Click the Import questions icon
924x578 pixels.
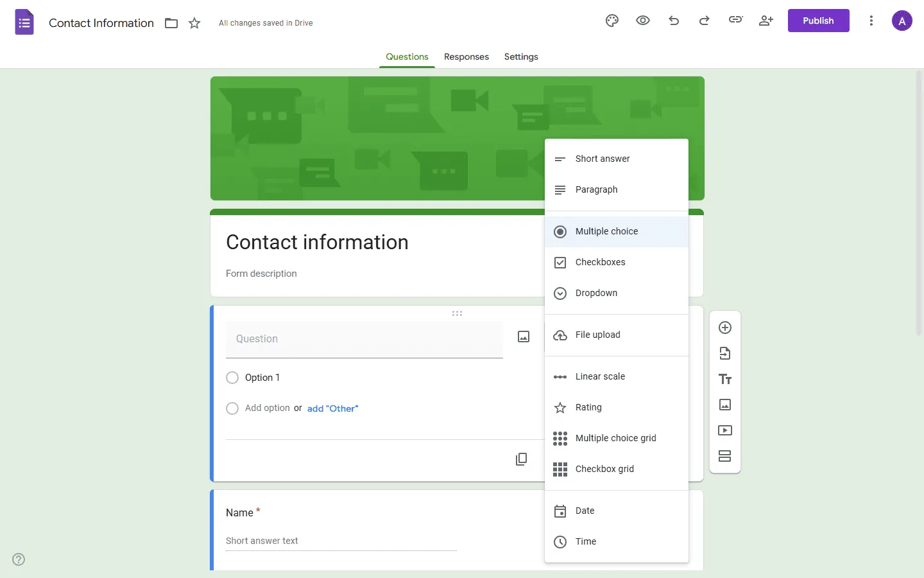tap(725, 353)
